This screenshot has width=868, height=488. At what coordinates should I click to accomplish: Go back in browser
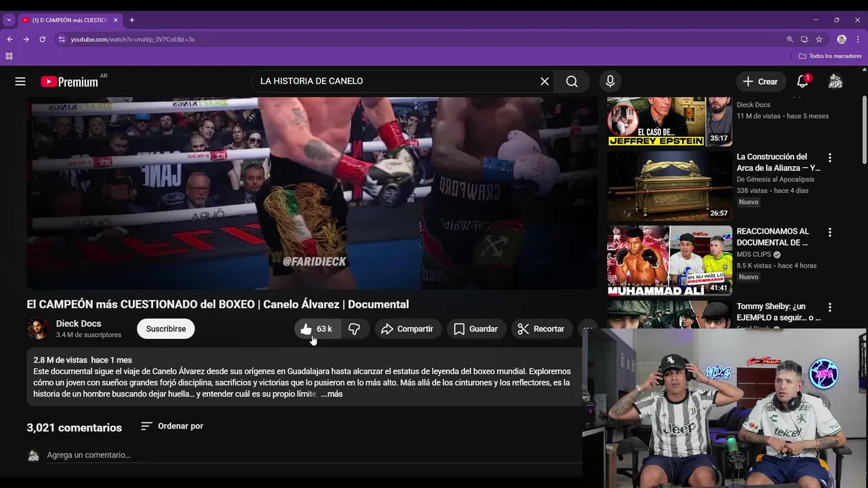pos(9,39)
